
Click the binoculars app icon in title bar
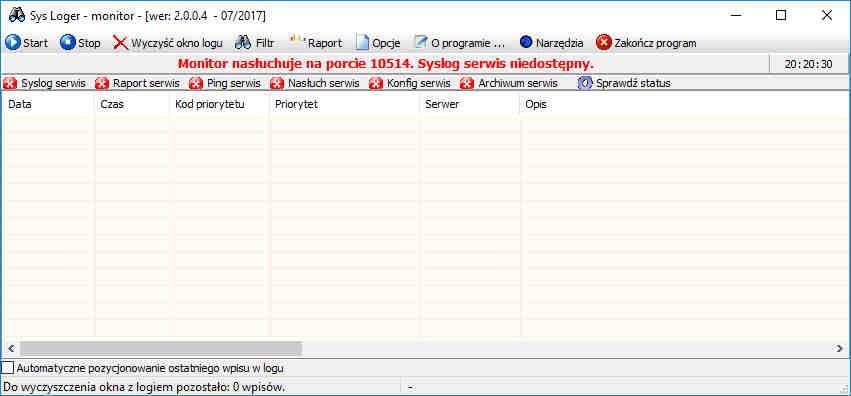click(17, 15)
